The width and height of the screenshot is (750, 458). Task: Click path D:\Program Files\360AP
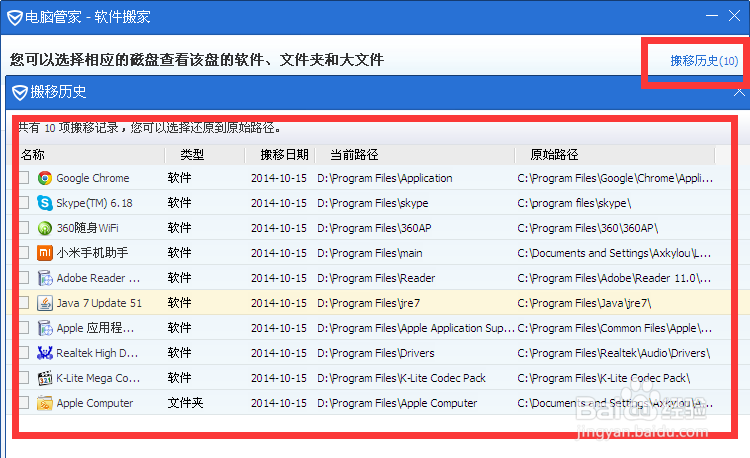point(374,228)
